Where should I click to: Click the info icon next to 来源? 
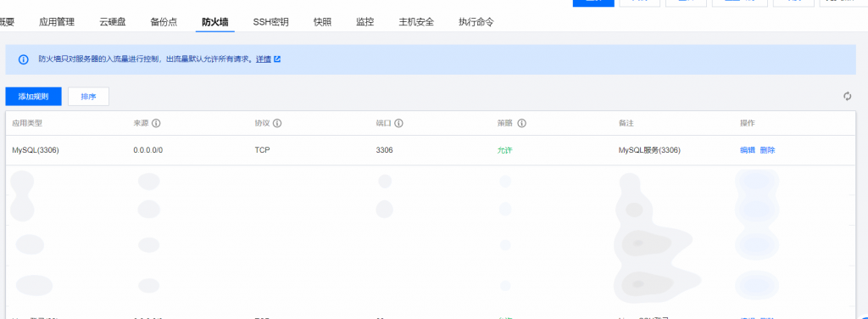(156, 123)
